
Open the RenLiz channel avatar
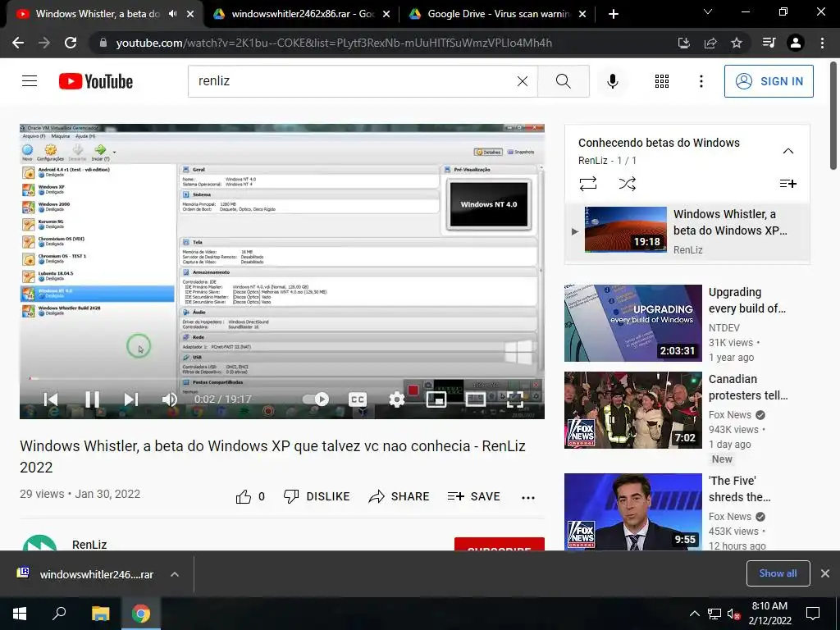coord(39,543)
